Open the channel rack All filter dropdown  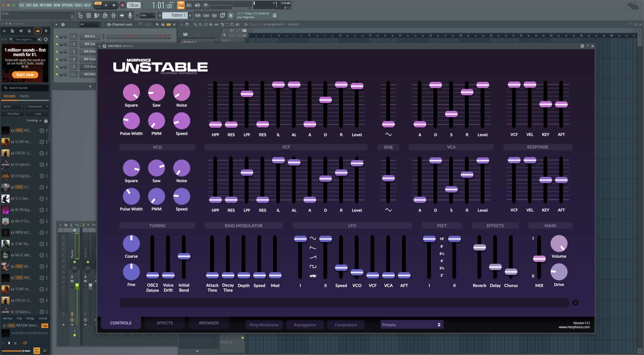pos(89,24)
